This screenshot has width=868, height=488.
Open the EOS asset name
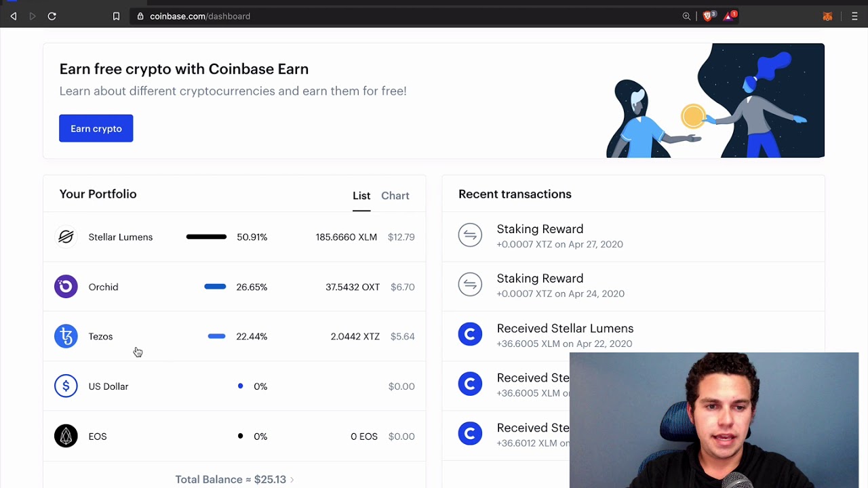click(x=98, y=436)
